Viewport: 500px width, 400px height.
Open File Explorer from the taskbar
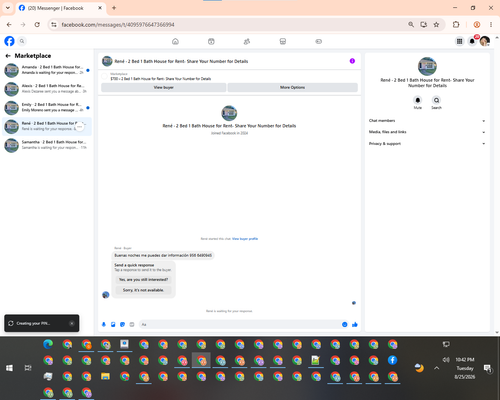coord(105,376)
